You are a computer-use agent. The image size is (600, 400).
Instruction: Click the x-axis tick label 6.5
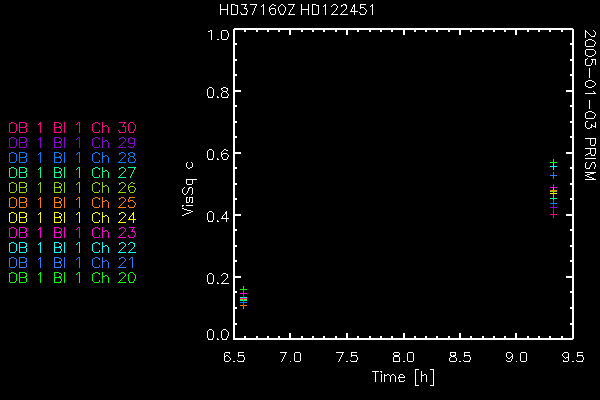(234, 357)
